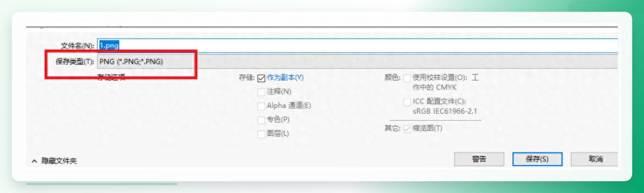
Task: Click the 颜色: label
Action: (392, 78)
